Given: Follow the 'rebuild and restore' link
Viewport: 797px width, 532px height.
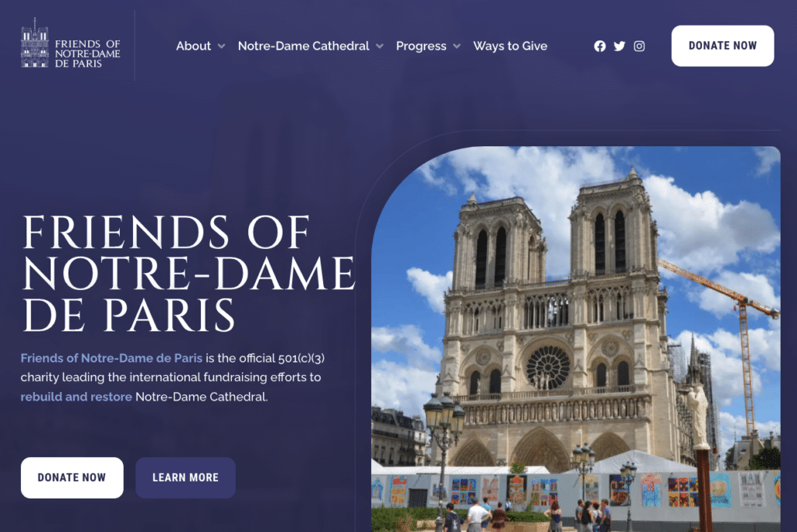Looking at the screenshot, I should [76, 397].
